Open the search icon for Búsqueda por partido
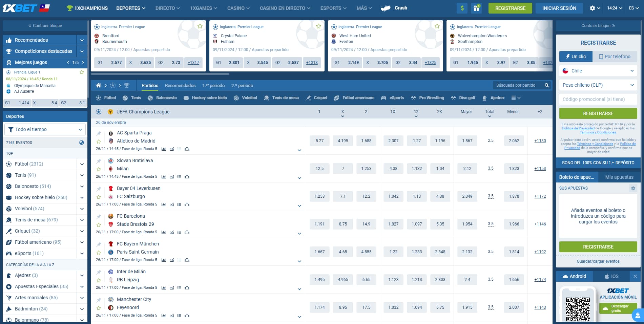The height and width of the screenshot is (324, 644). point(546,85)
